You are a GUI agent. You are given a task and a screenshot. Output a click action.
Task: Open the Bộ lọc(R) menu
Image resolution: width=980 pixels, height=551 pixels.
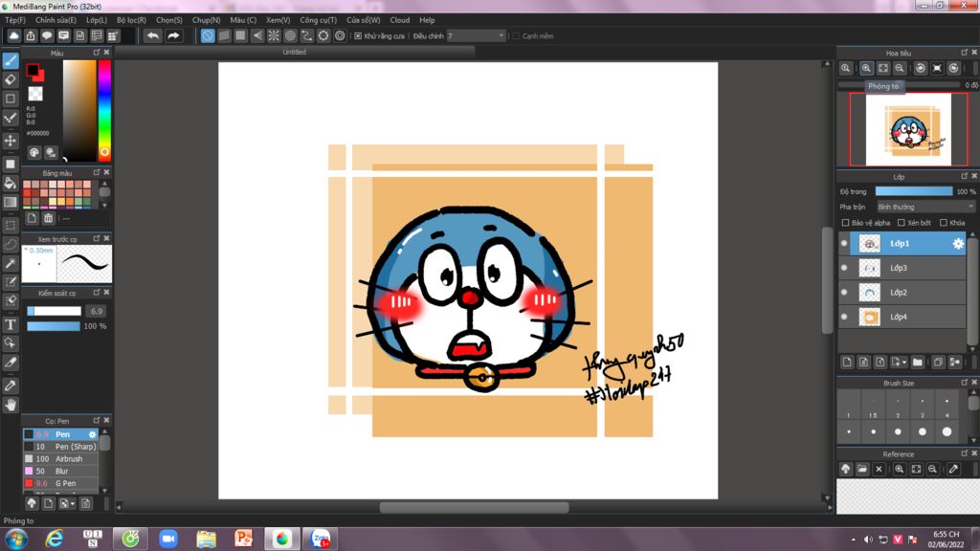point(131,20)
